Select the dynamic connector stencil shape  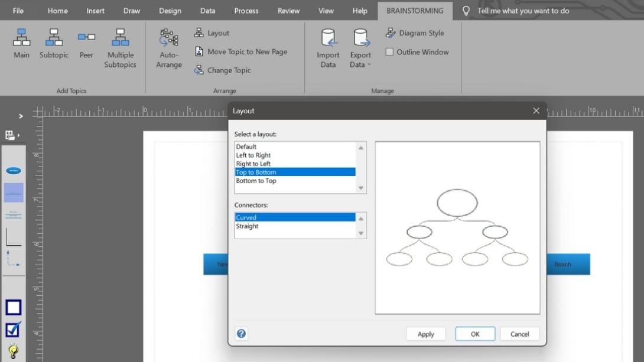(x=14, y=259)
